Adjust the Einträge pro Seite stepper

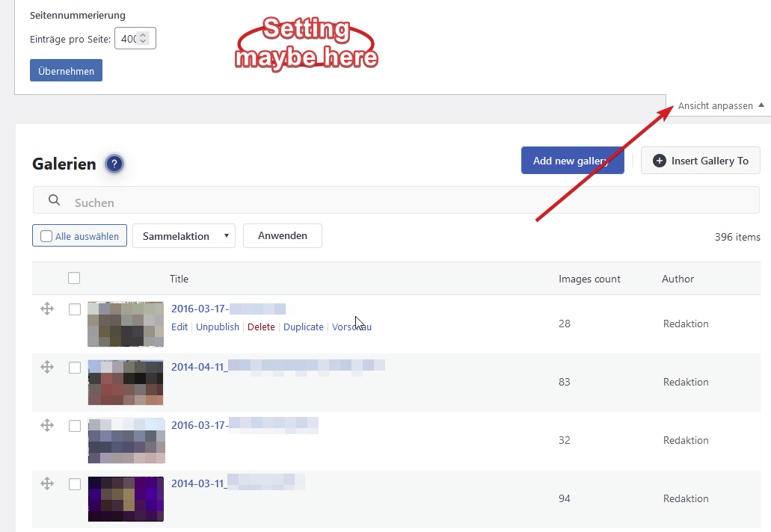click(144, 39)
